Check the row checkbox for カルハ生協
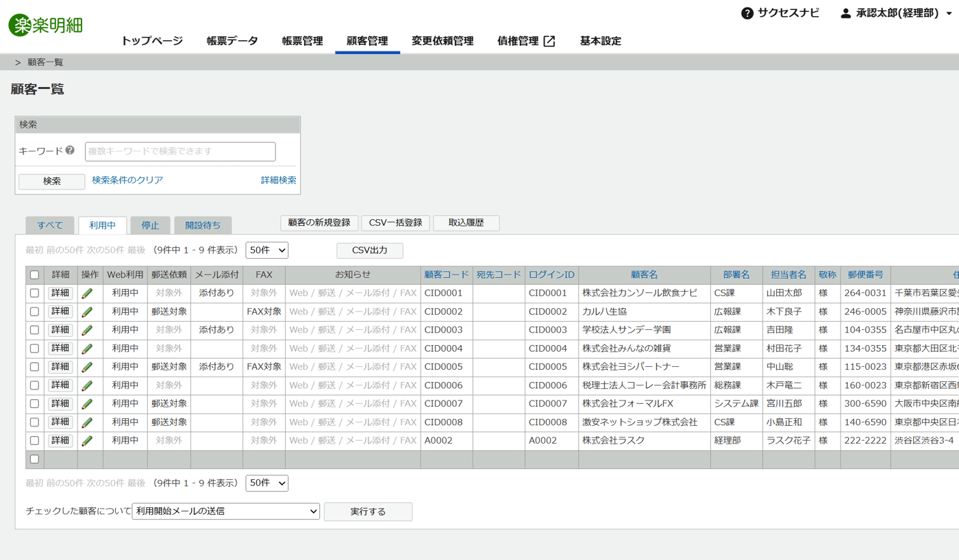Viewport: 959px width, 560px height. point(34,311)
